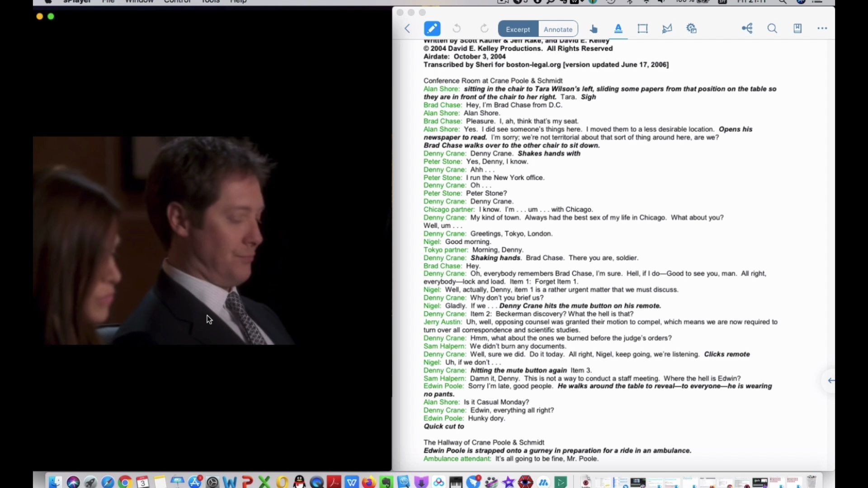
Task: Undo using the counterclockwise arrow icon
Action: 457,28
